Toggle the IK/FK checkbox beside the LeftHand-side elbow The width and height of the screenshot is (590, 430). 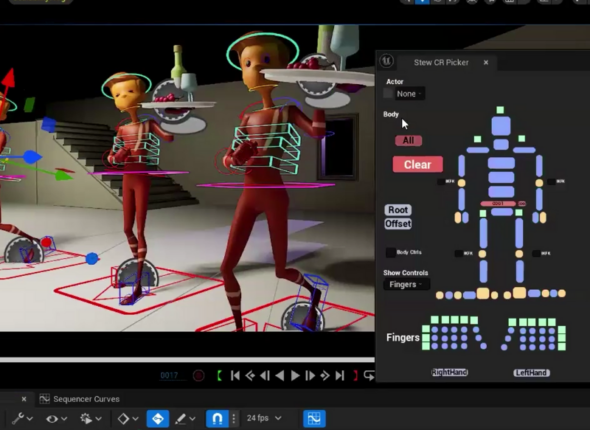pyautogui.click(x=551, y=182)
